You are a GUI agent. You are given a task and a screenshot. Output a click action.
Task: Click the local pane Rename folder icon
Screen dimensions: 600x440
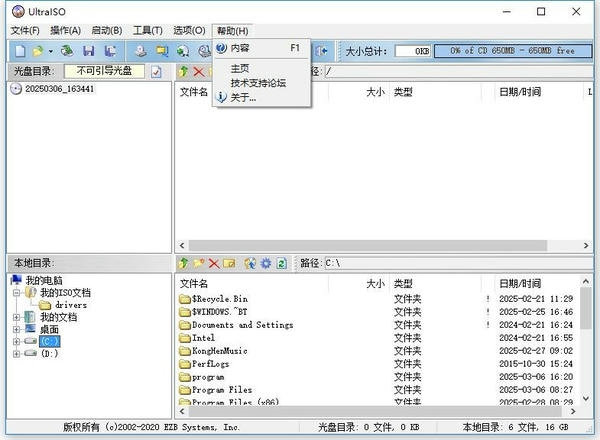(229, 263)
